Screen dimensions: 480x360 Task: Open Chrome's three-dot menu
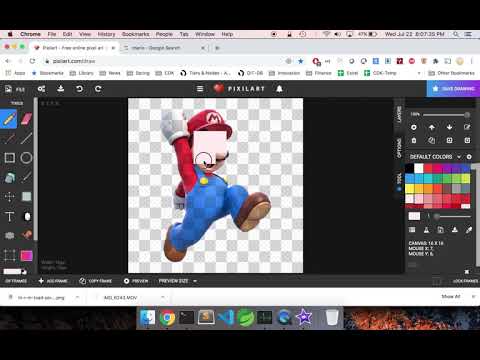tap(472, 61)
